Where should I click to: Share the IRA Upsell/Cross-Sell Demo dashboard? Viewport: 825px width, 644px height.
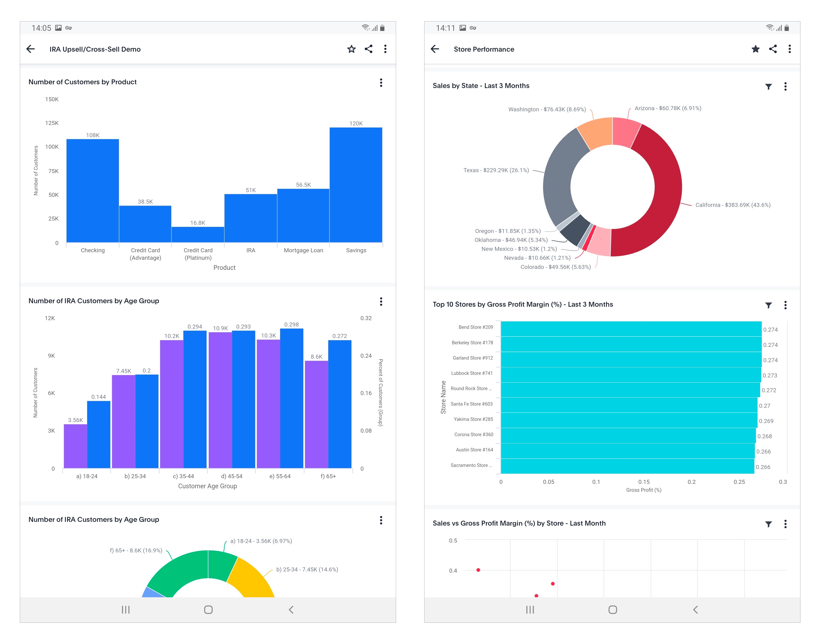point(368,49)
